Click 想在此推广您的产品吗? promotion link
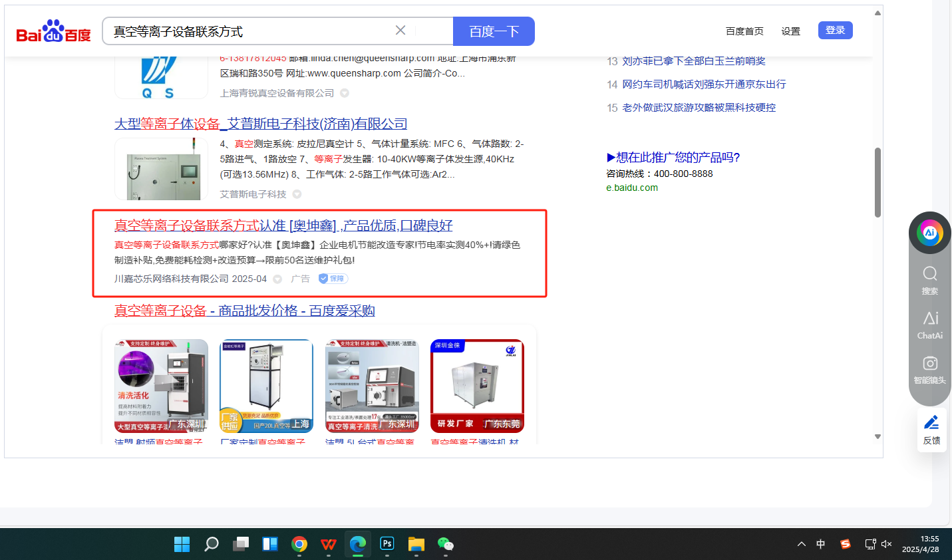 (673, 157)
